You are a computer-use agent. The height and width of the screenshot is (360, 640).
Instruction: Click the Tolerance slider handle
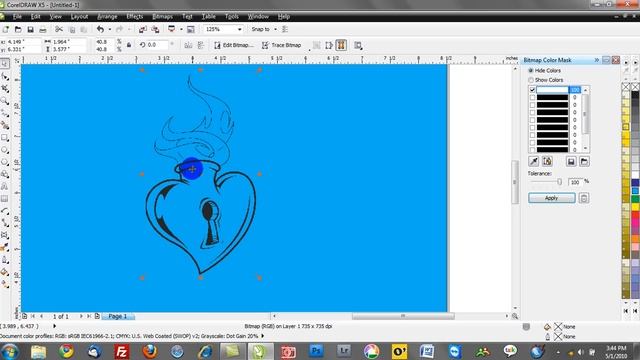560,182
